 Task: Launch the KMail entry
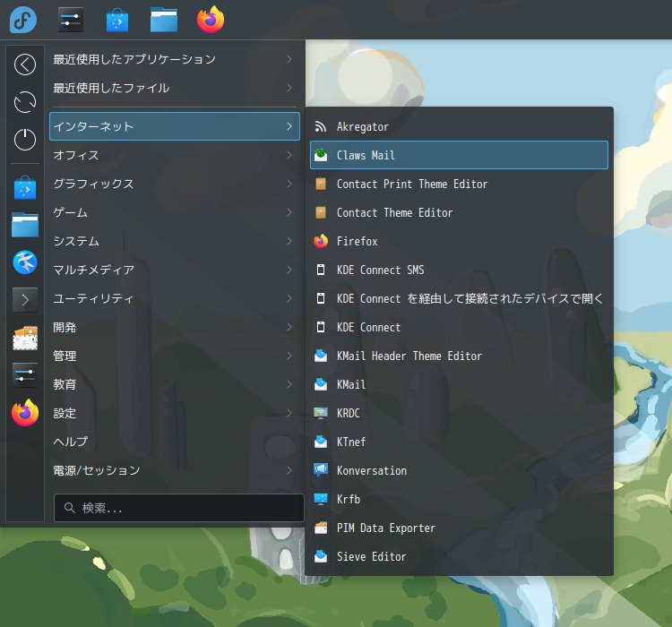click(459, 384)
